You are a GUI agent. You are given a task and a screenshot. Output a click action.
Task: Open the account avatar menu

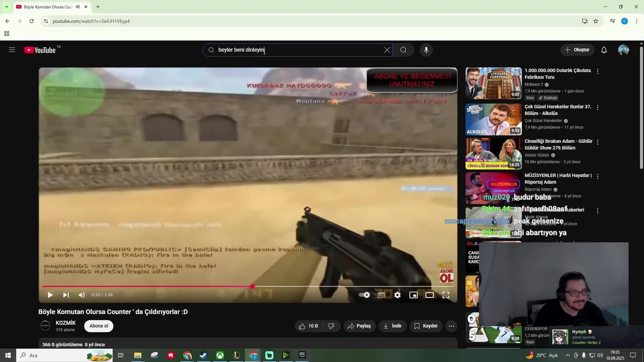click(x=623, y=50)
